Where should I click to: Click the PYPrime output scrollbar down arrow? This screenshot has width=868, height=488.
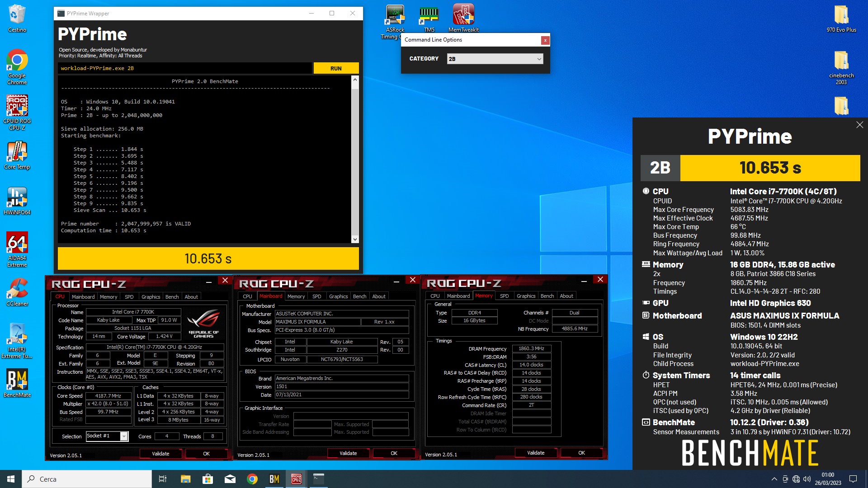[355, 239]
